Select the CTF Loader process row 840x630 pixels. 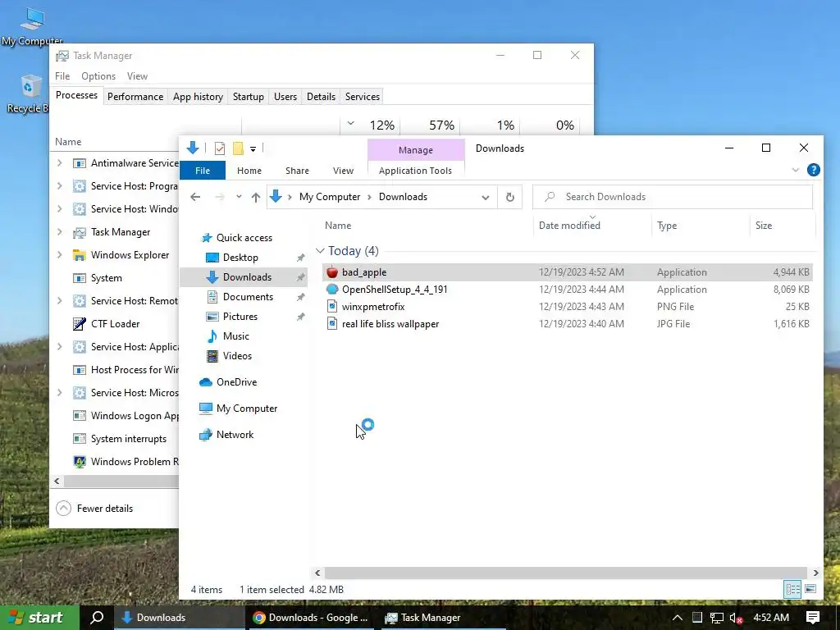[x=115, y=324]
